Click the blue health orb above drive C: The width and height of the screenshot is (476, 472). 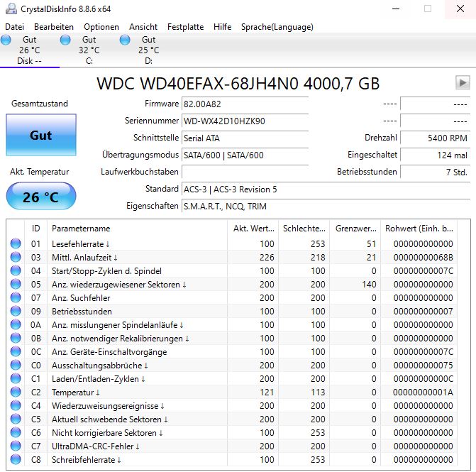coord(65,40)
